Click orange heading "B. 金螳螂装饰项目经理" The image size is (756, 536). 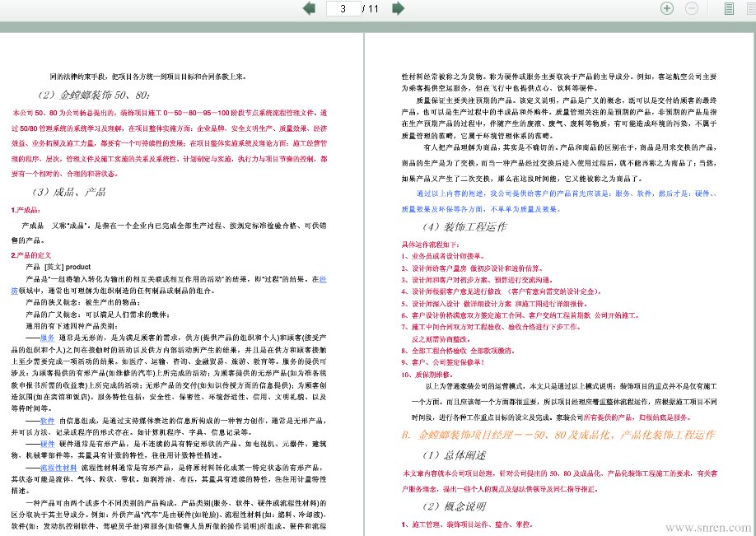(558, 435)
